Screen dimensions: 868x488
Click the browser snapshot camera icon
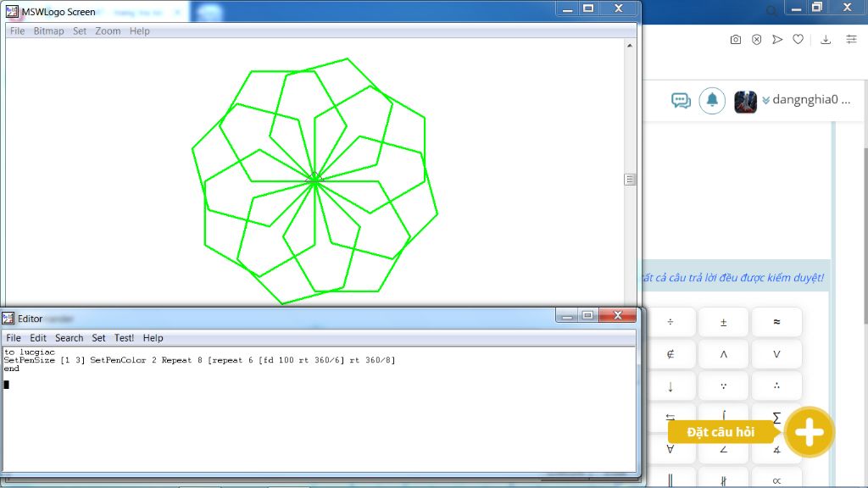pyautogui.click(x=735, y=39)
